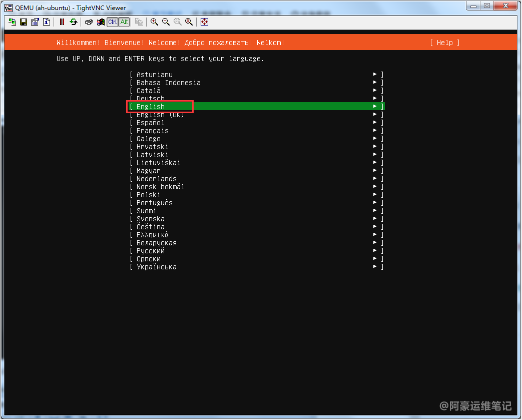The height and width of the screenshot is (420, 522).
Task: Click the Zoom out magnifier icon
Action: [166, 22]
